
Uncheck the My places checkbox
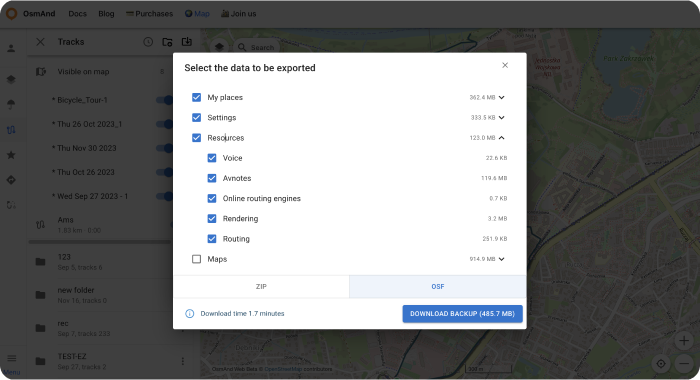click(196, 97)
